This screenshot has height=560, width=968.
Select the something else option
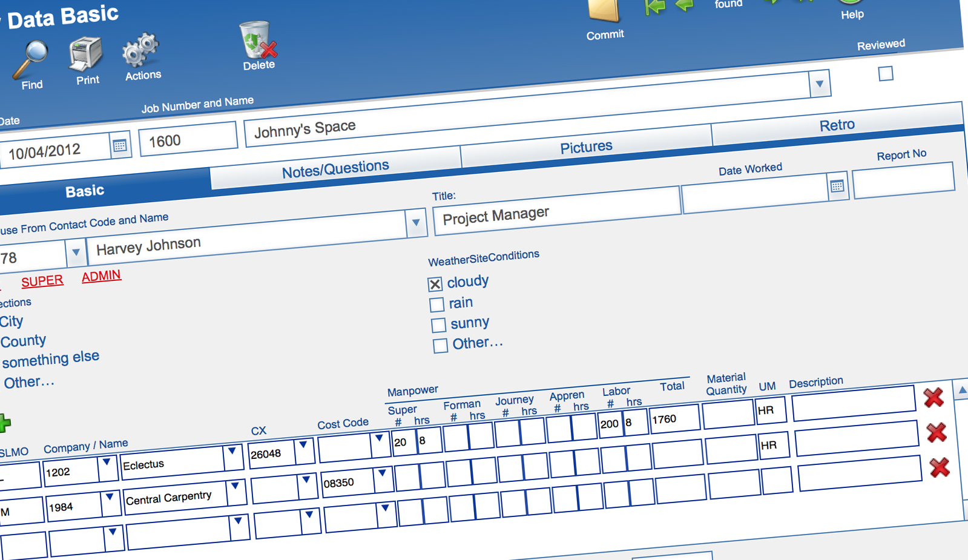click(50, 359)
